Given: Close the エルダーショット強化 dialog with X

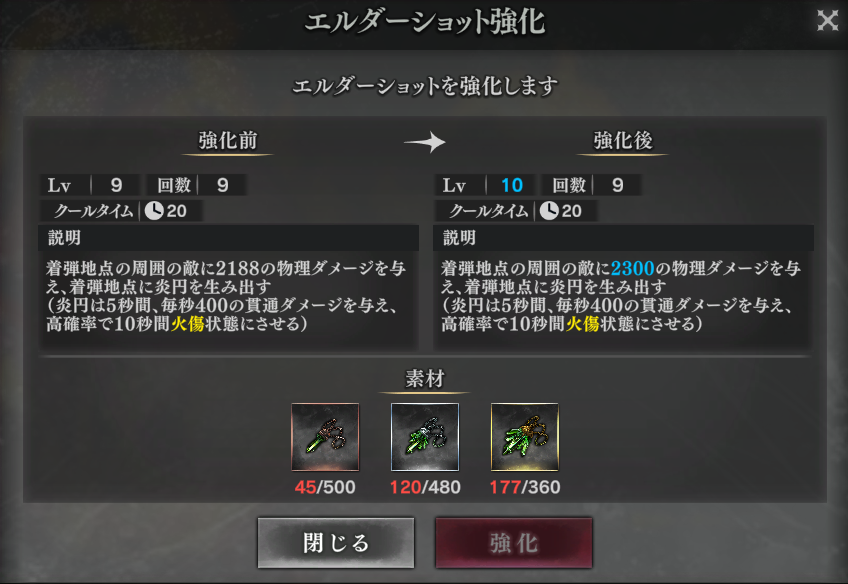Looking at the screenshot, I should pyautogui.click(x=827, y=21).
